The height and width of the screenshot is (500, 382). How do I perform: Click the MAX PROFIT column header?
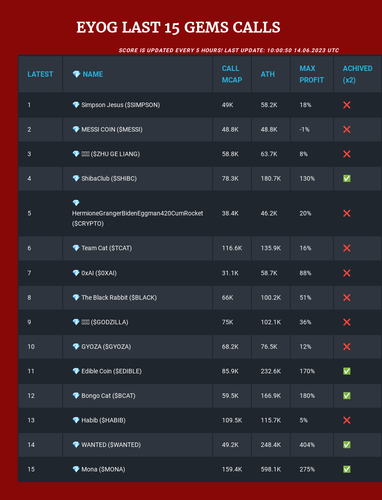(x=311, y=74)
